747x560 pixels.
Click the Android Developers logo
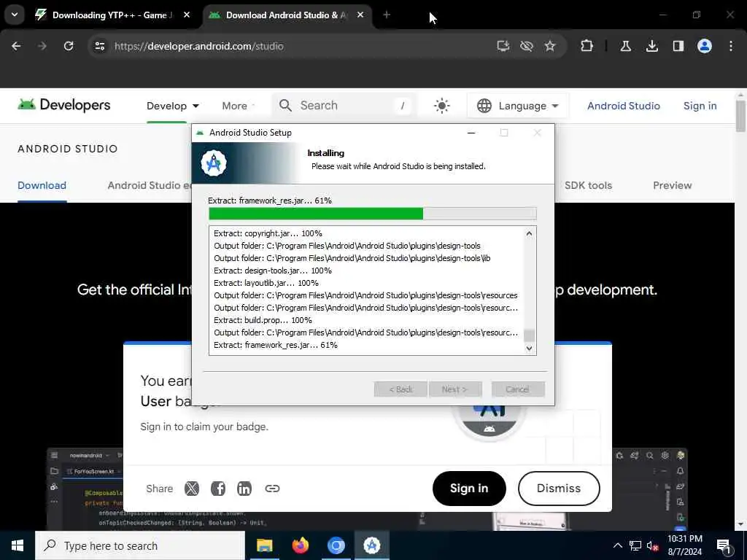click(x=64, y=105)
